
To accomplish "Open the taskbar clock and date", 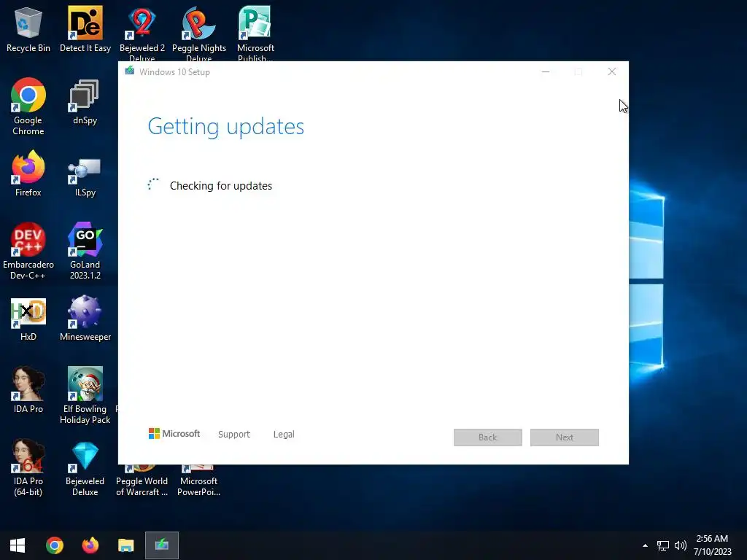I will tap(712, 545).
